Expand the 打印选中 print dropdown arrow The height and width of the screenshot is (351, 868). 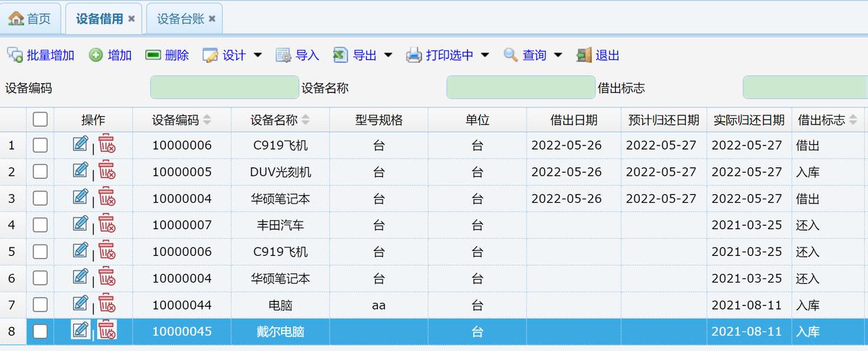484,55
